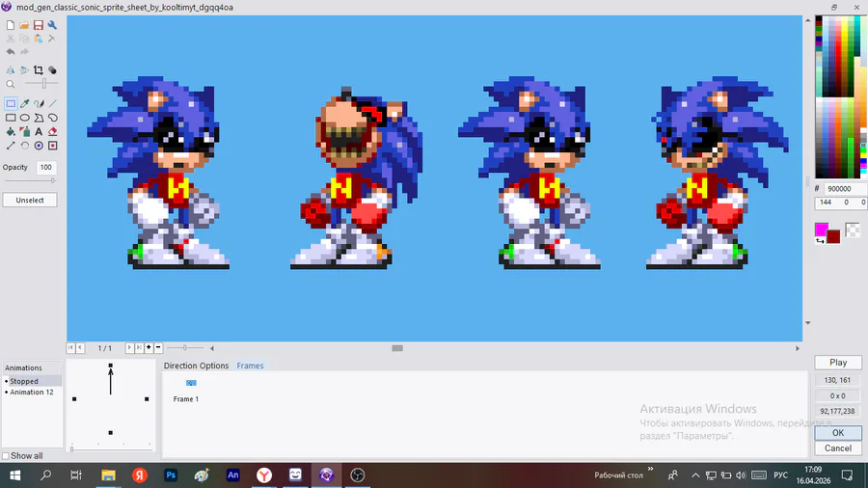Select the Free-form shape tool

tap(53, 118)
